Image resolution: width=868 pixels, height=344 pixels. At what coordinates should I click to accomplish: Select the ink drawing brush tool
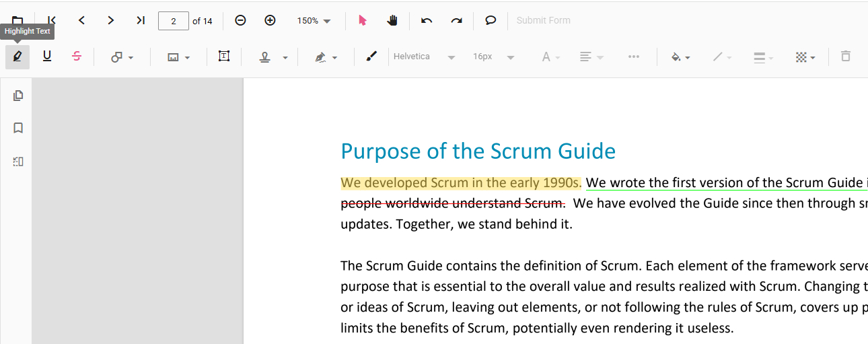pos(371,57)
